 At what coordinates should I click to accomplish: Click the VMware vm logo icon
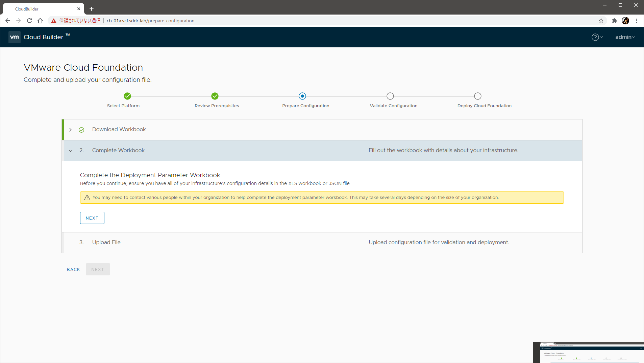click(15, 37)
